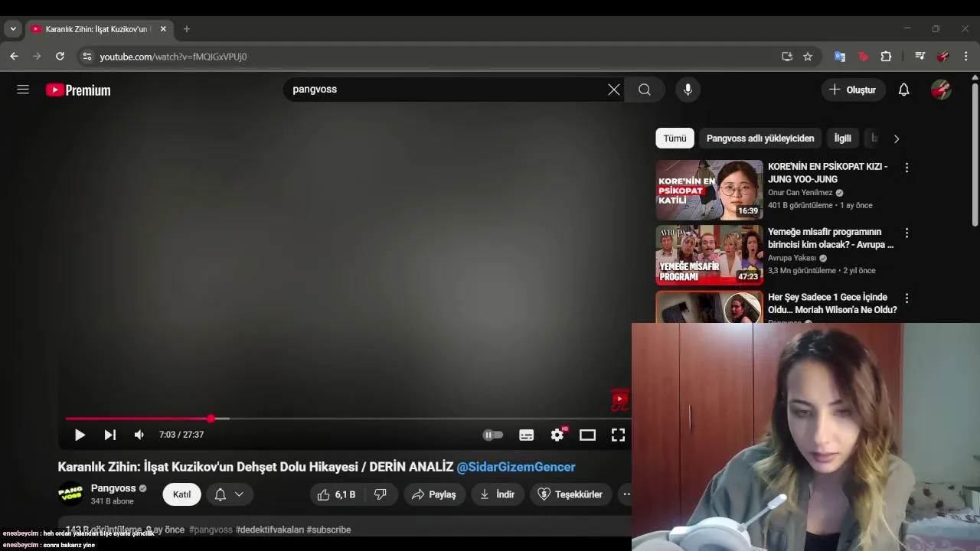Select Pangvoss adlı yükleyiciden chip
This screenshot has width=980, height=551.
click(760, 139)
